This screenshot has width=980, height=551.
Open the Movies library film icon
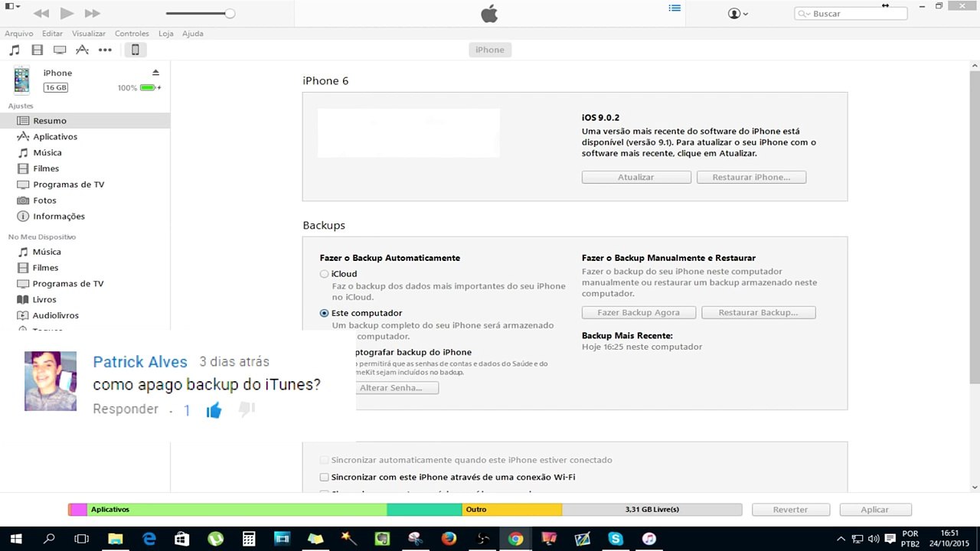tap(37, 50)
